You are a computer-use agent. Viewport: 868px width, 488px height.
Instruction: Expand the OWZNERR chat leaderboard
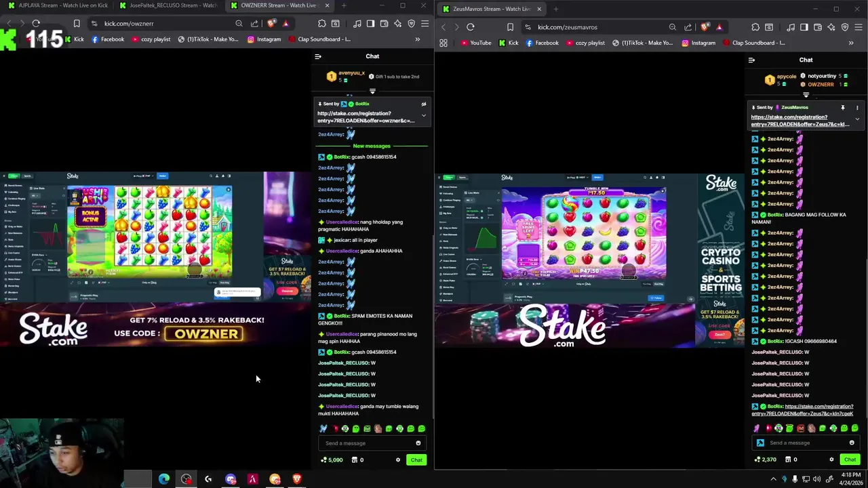click(372, 91)
